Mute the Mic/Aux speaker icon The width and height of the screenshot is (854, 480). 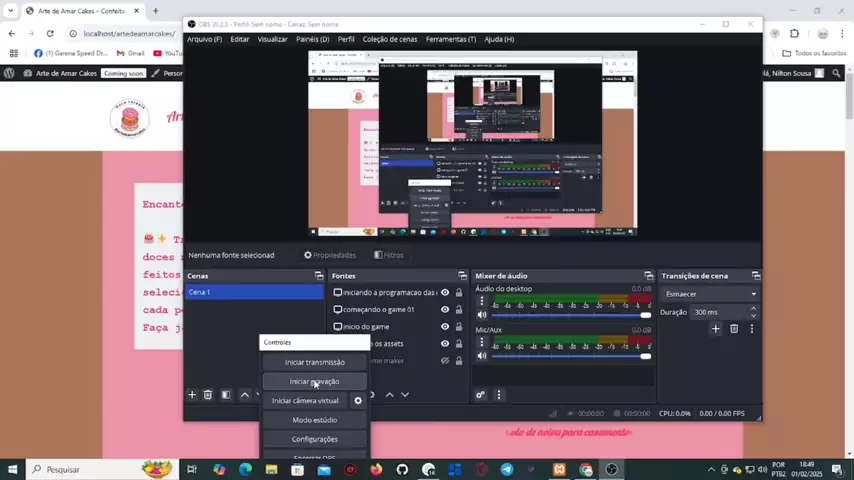[x=481, y=356]
